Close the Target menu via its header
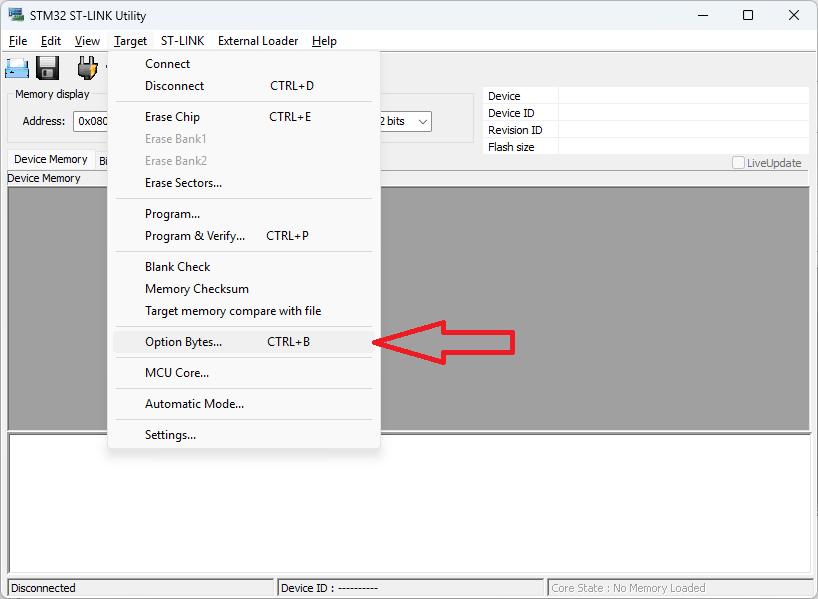The image size is (818, 599). (x=130, y=41)
